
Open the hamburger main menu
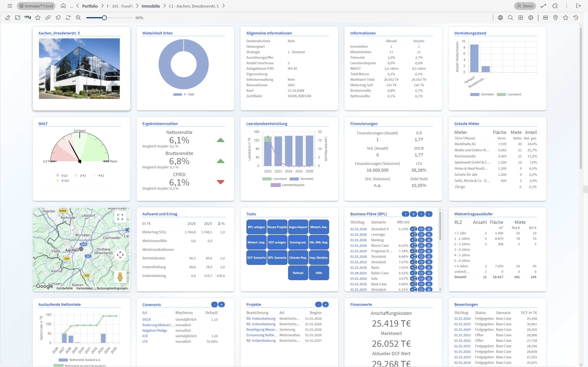point(10,6)
